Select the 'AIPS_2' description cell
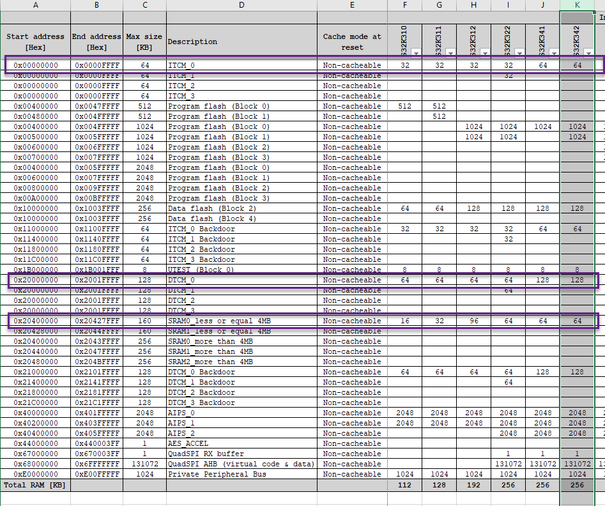 (242, 433)
